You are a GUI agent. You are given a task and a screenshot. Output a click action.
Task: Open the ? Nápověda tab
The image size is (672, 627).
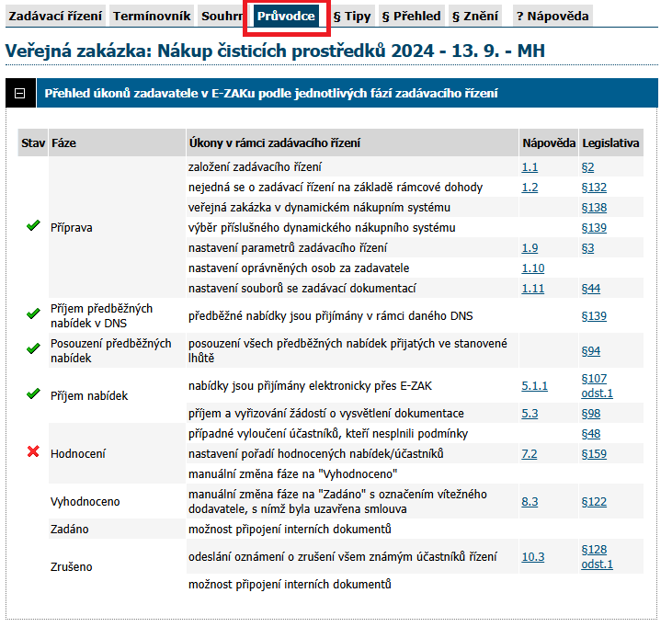(x=551, y=16)
